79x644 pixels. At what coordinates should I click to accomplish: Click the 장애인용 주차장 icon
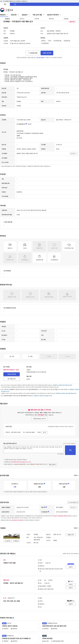[x=12, y=295]
